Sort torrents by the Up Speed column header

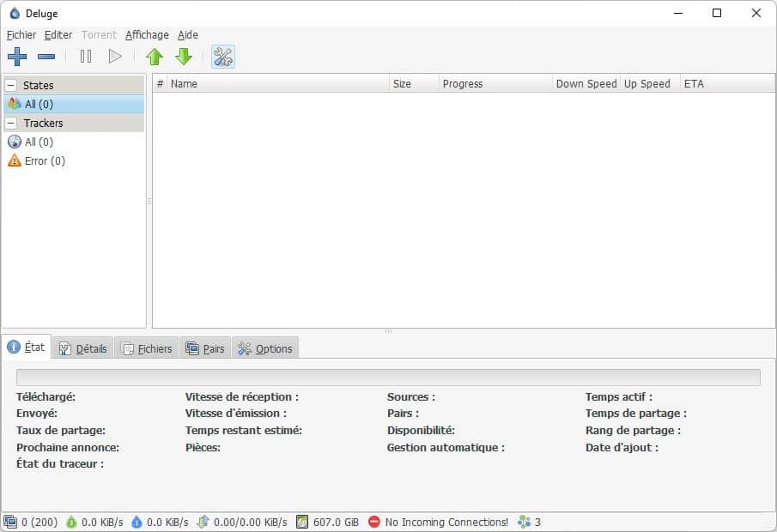(650, 84)
